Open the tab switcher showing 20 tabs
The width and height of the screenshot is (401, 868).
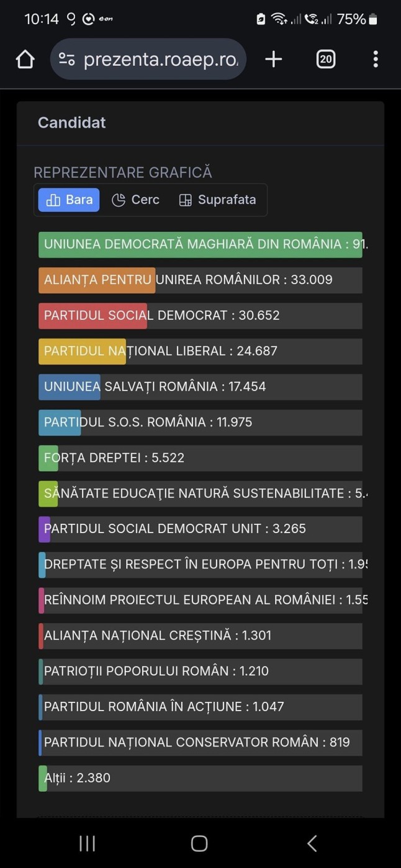coord(326,60)
